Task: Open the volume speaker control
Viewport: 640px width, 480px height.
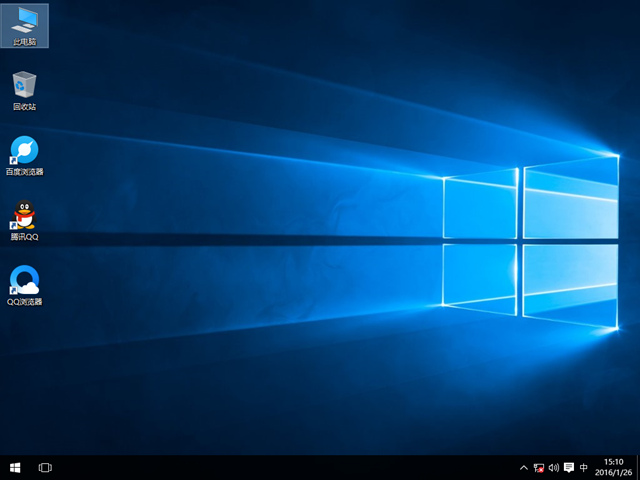Action: click(x=554, y=467)
